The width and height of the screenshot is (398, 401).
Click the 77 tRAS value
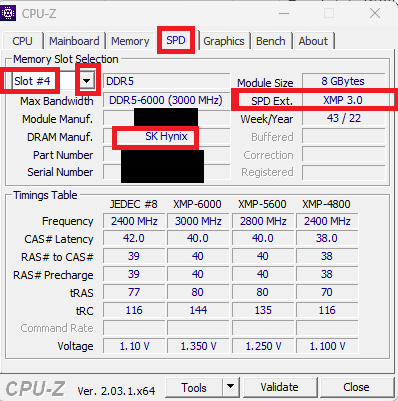click(134, 292)
